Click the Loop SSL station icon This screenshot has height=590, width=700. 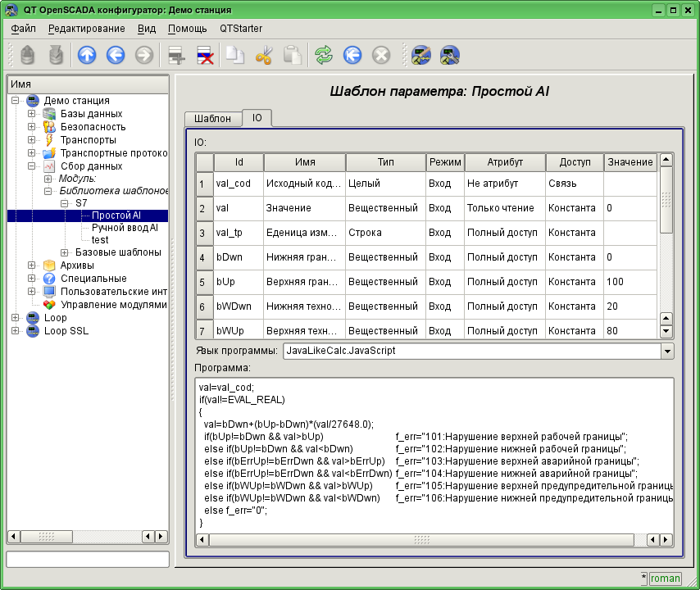click(x=33, y=331)
